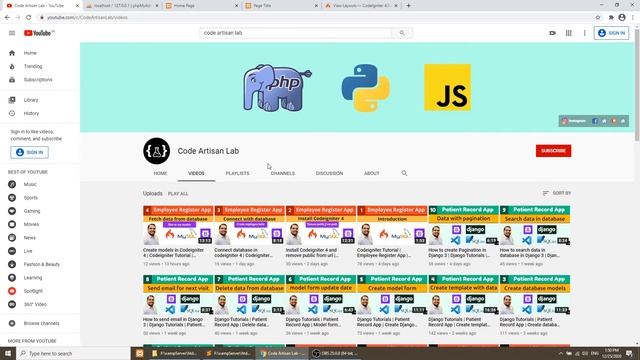Switch to the channel HOME tab
This screenshot has height=360, width=640.
tap(160, 173)
